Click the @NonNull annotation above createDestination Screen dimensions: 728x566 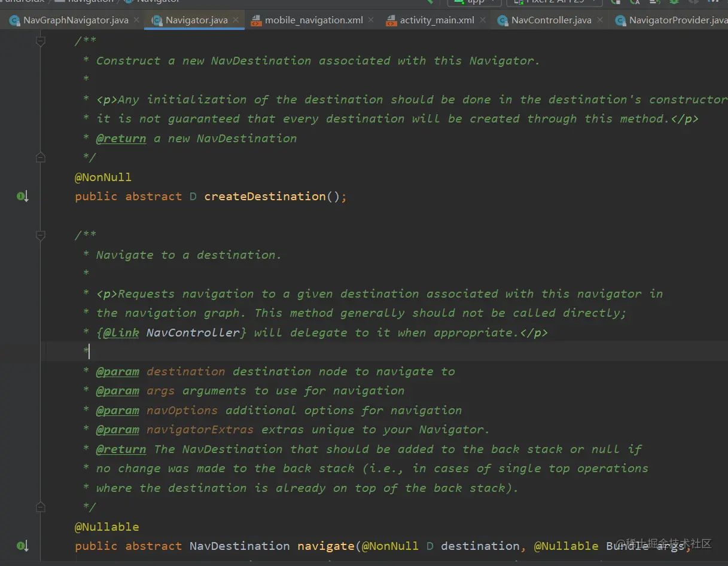pos(103,177)
